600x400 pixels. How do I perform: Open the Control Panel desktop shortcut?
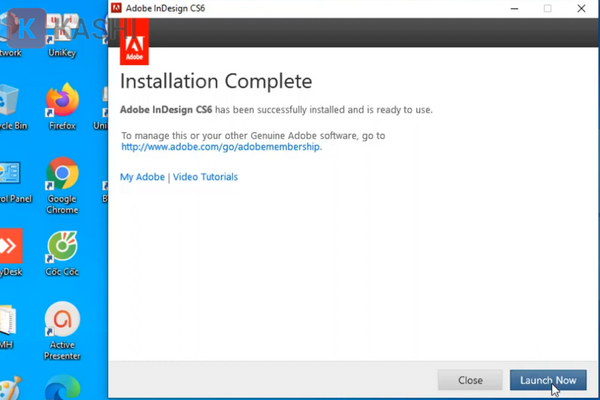coord(9,174)
